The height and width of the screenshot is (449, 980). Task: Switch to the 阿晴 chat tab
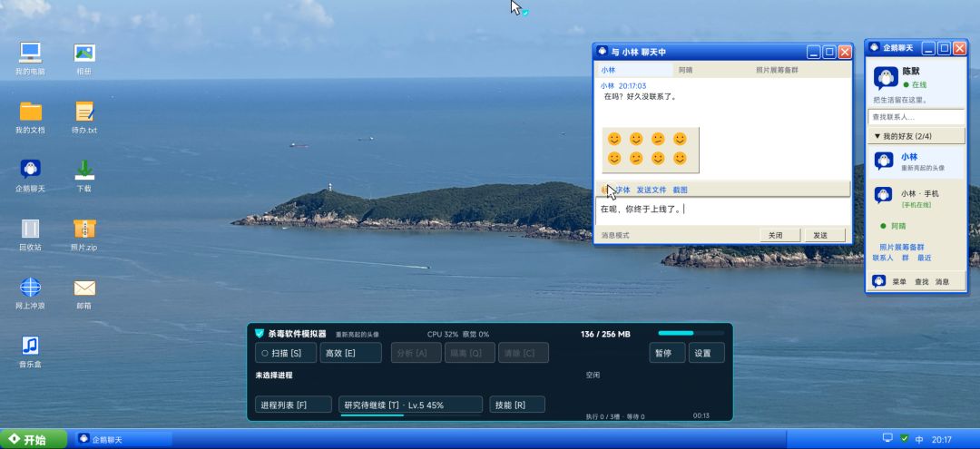(711, 70)
